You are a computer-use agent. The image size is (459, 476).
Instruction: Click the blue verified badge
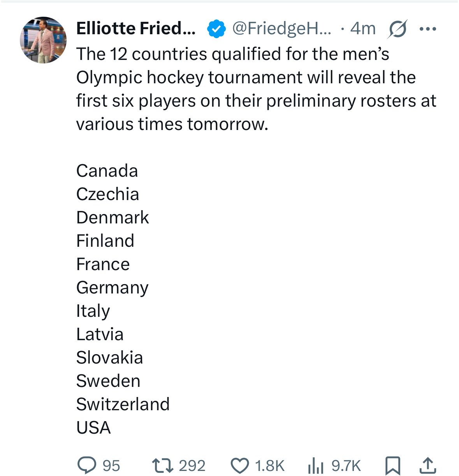tap(216, 29)
